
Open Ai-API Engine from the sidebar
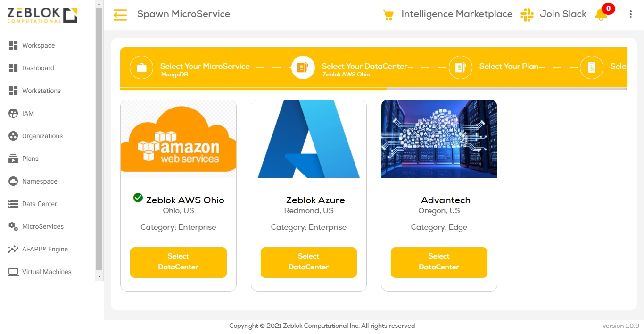pos(45,249)
